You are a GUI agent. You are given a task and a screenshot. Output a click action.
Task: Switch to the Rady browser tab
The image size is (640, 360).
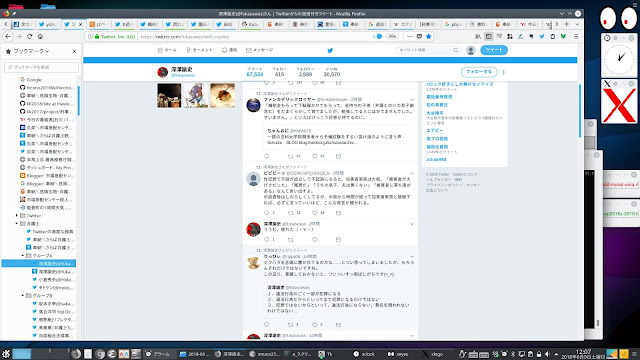[x=251, y=24]
